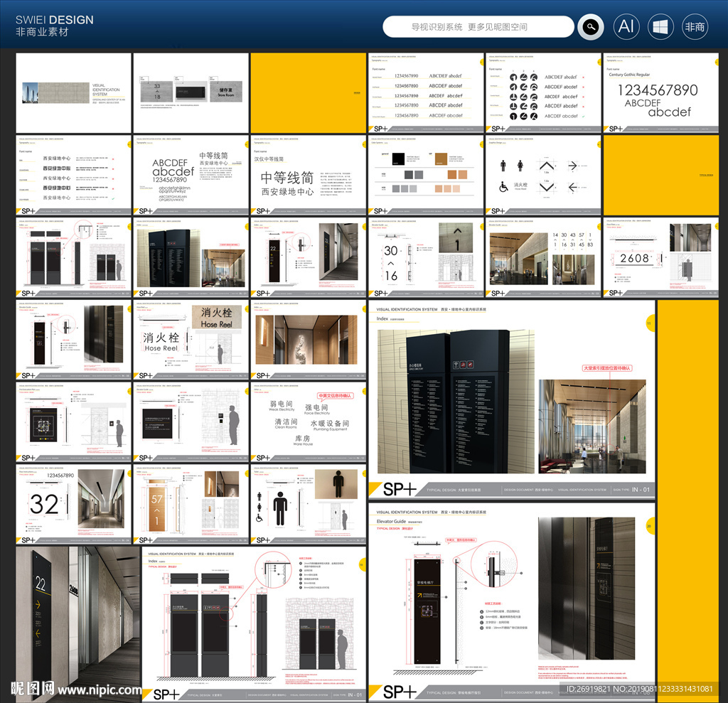Image resolution: width=728 pixels, height=703 pixels.
Task: Click the red 中英文信息待确认 label
Action: pyautogui.click(x=336, y=396)
